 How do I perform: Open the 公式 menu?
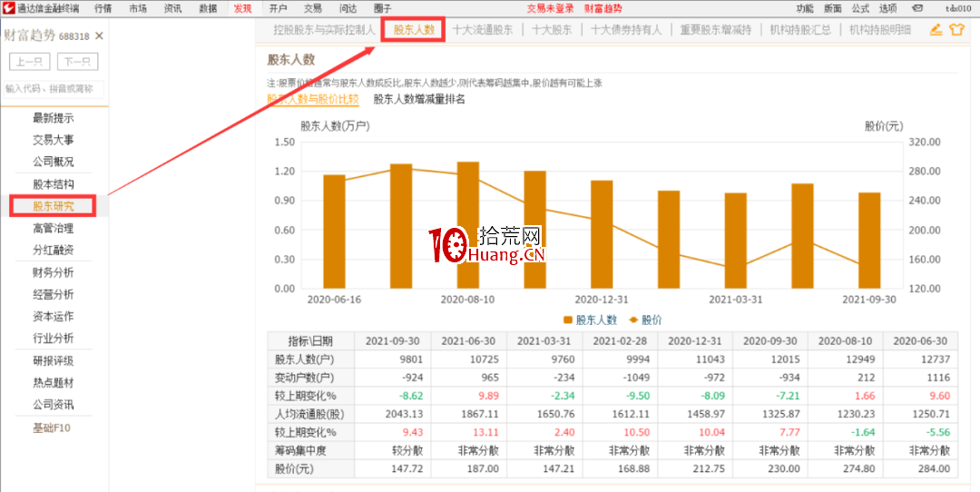coord(860,9)
